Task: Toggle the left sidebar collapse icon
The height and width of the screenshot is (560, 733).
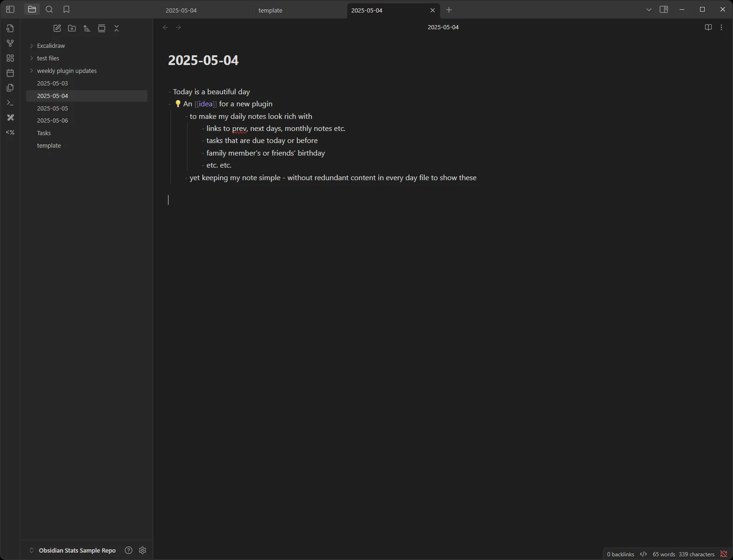Action: point(10,9)
